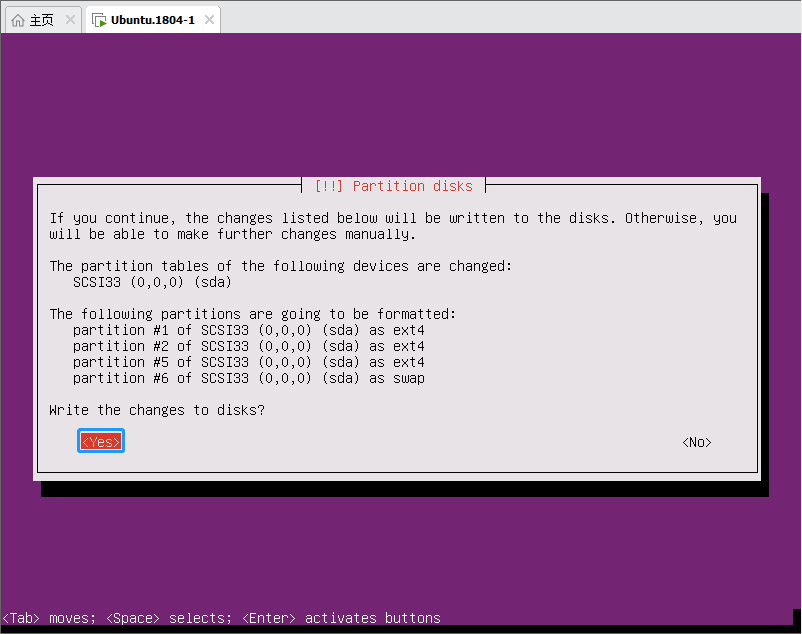This screenshot has width=802, height=634.
Task: Click the Tab/Space/Enter help text at bottom
Action: pyautogui.click(x=221, y=618)
